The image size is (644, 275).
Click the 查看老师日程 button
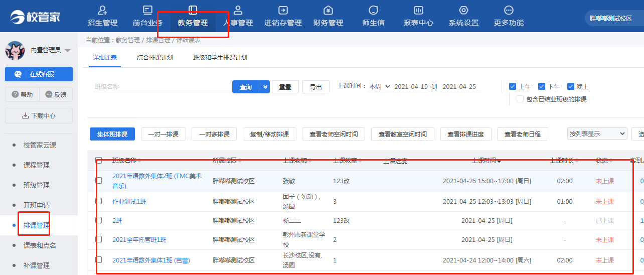523,134
